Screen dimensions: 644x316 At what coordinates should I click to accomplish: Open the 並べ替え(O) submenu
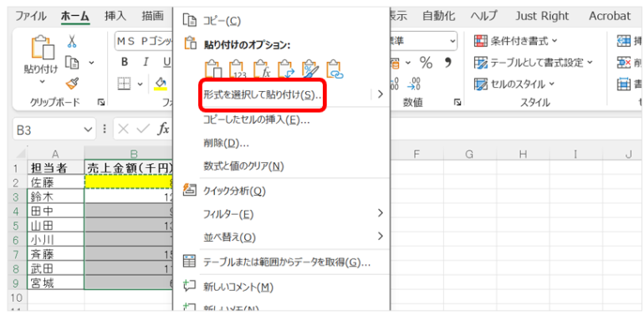point(281,237)
